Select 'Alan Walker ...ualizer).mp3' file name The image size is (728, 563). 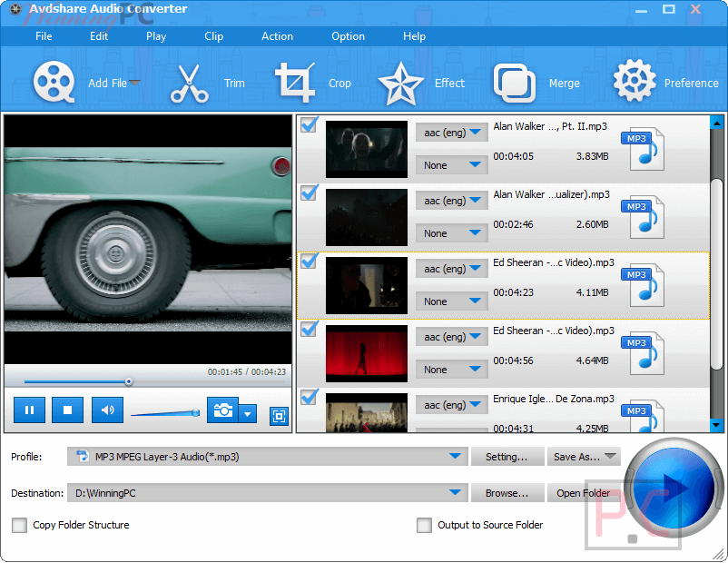pos(551,194)
